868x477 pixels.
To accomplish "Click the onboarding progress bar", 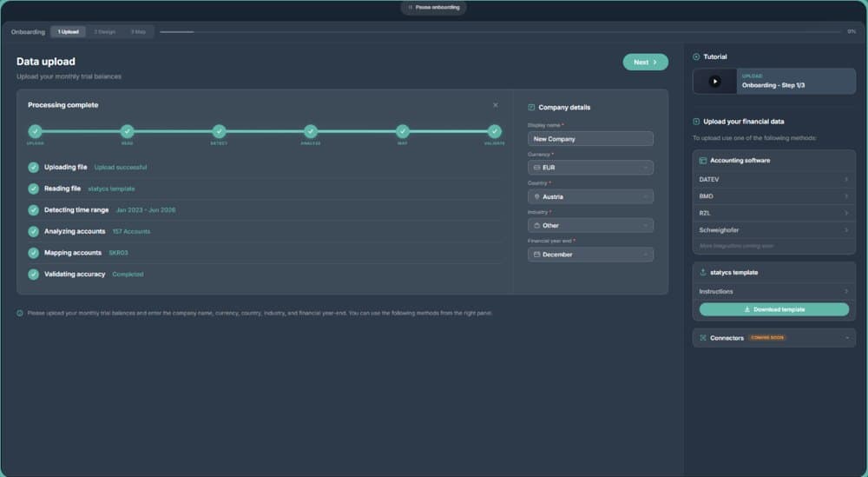I will point(501,31).
